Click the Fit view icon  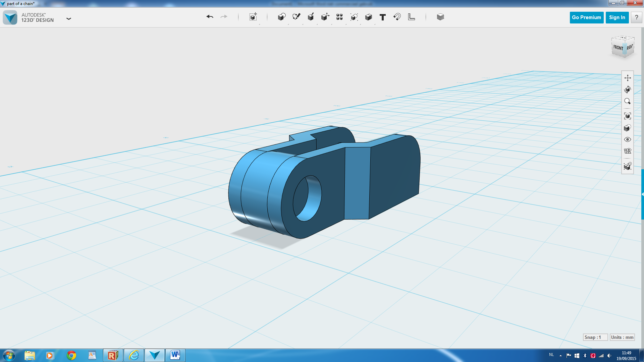coord(628,116)
